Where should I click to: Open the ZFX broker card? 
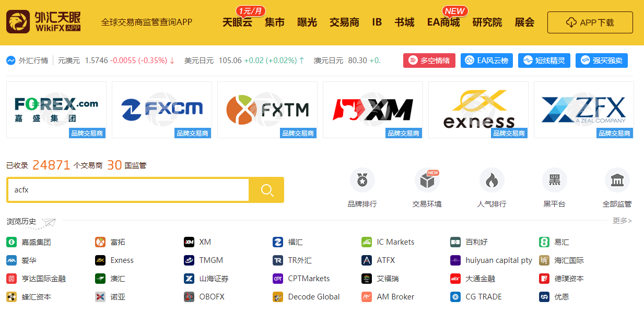pos(584,110)
